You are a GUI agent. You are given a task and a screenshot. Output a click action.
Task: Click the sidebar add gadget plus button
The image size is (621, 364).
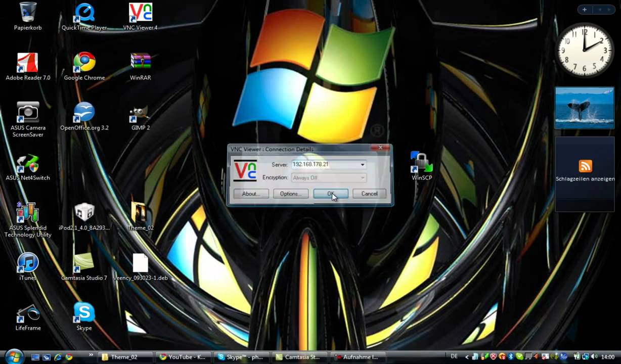tap(584, 10)
